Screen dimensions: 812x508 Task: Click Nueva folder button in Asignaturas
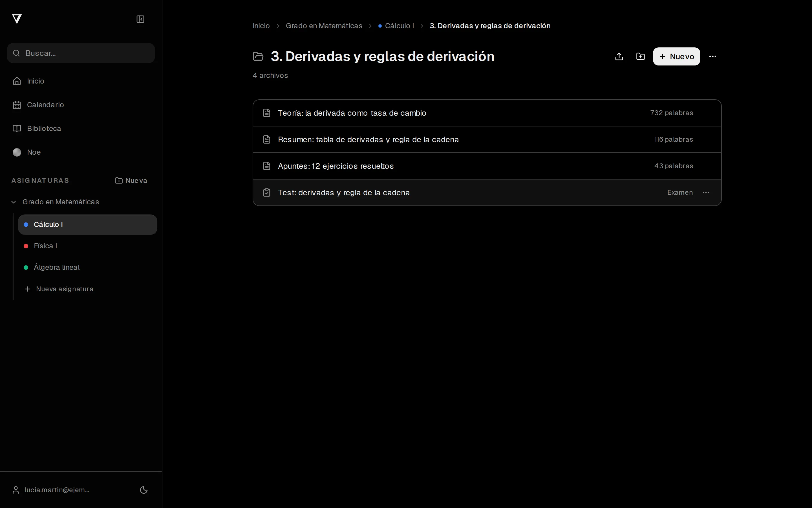tap(131, 180)
